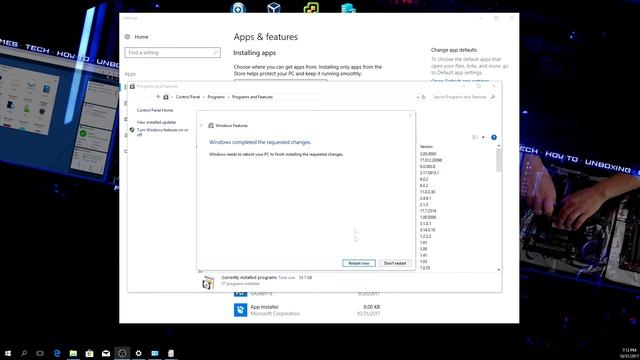This screenshot has width=640, height=360.
Task: Open Control Panel Home link
Action: (155, 110)
